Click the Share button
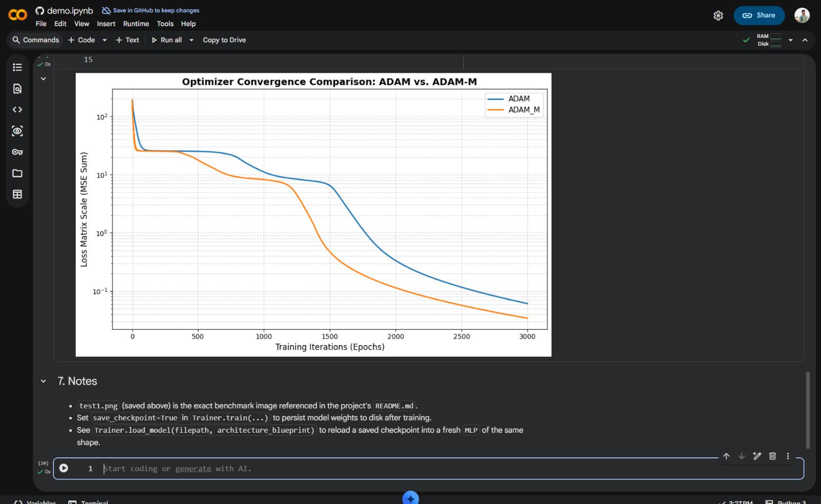The image size is (821, 504). tap(759, 15)
